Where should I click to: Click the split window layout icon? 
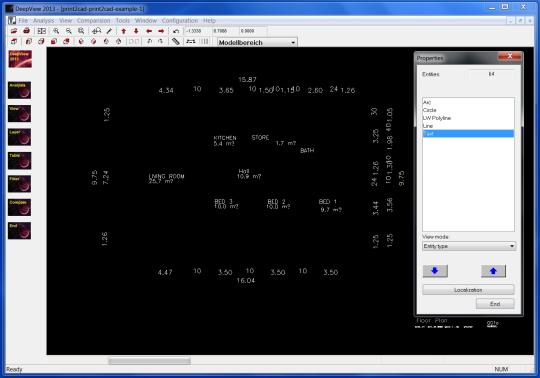[x=42, y=31]
